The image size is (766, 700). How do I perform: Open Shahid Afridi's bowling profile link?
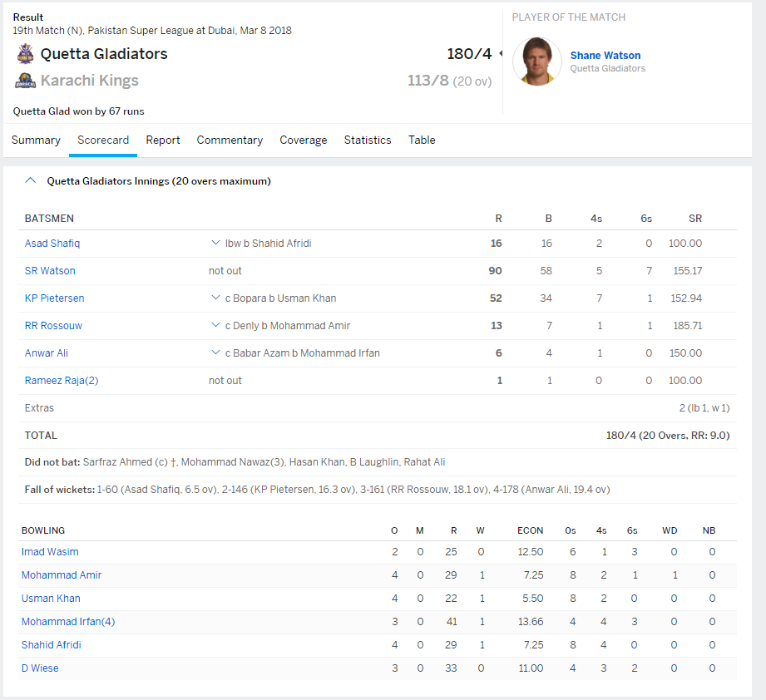point(52,645)
